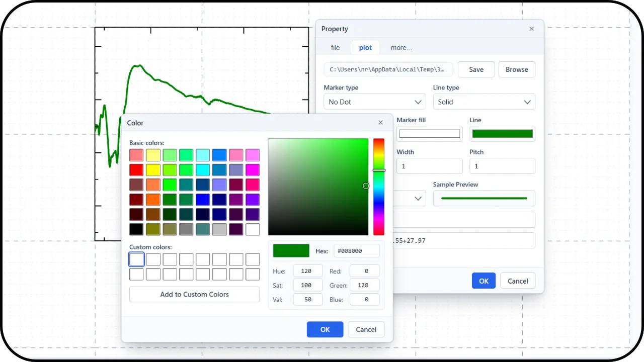Click the Hex color code field
Screen dimensions: 644x362
[x=357, y=251]
